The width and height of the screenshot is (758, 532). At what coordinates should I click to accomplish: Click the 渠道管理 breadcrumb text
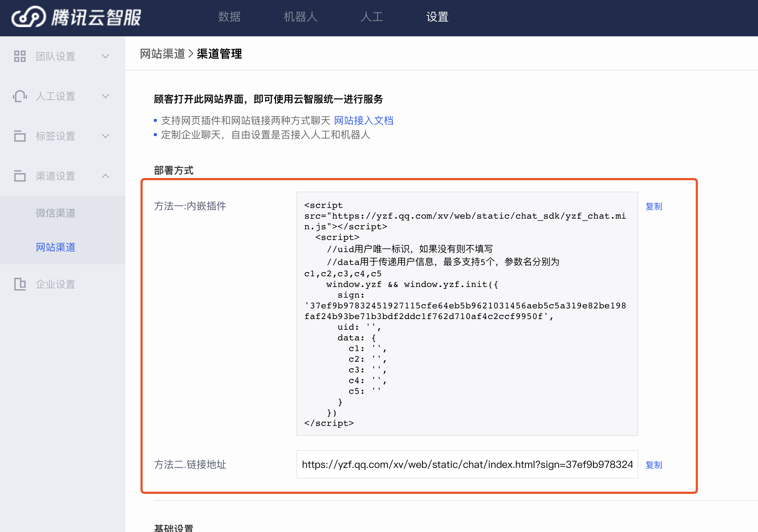tap(219, 54)
